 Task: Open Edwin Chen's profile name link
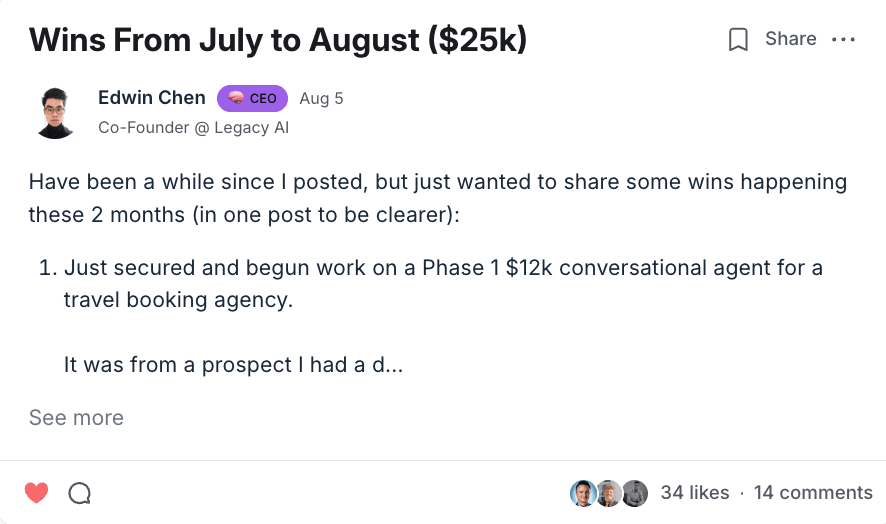click(152, 98)
